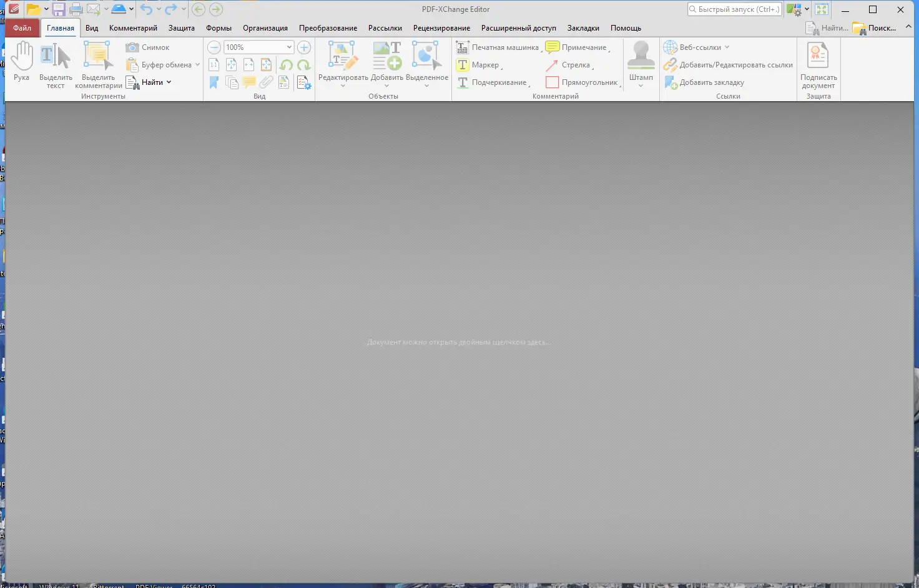
Task: Show the bookmarks pane icon
Action: 214,82
